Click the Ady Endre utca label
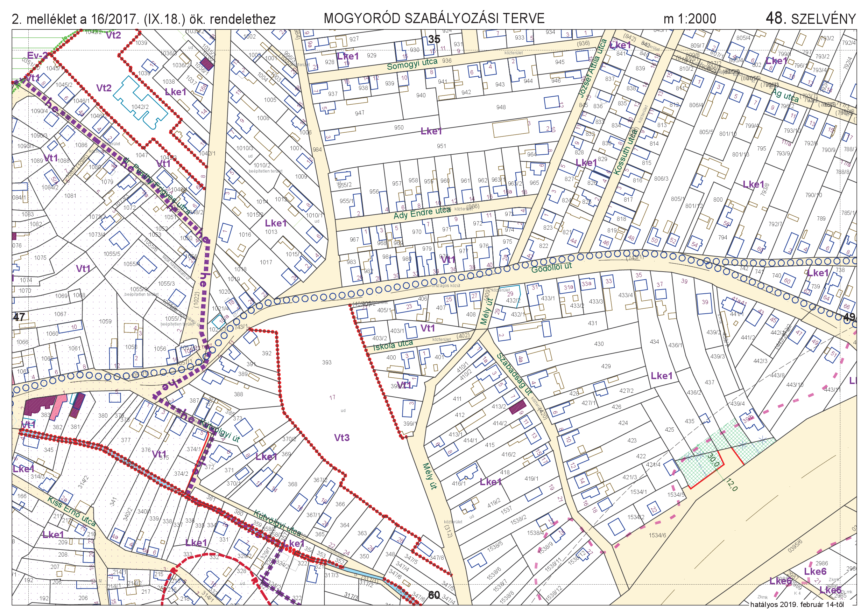The image size is (868, 614). pos(422,214)
